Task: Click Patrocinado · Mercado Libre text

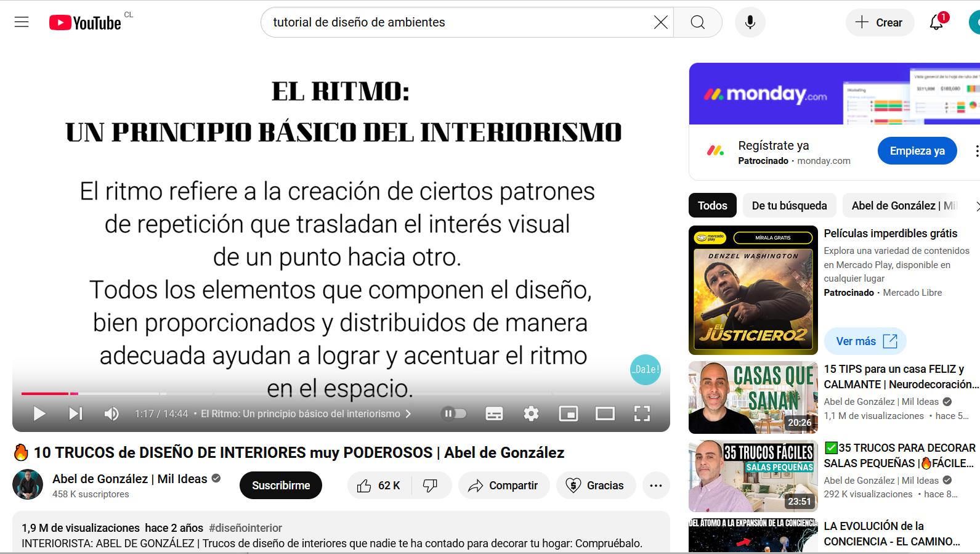Action: [x=883, y=293]
